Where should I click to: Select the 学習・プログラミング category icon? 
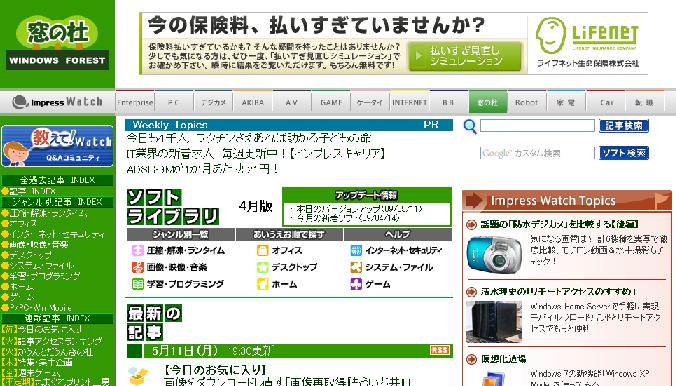coord(138,284)
